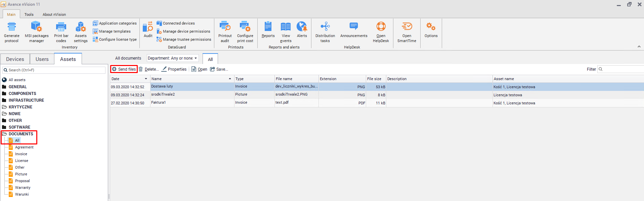644x201 pixels.
Task: Launch the Audit tool
Action: click(x=148, y=27)
